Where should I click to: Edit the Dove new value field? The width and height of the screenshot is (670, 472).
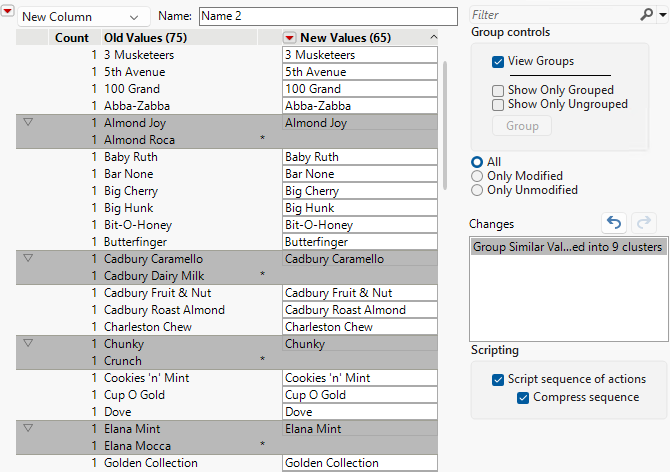pos(360,412)
